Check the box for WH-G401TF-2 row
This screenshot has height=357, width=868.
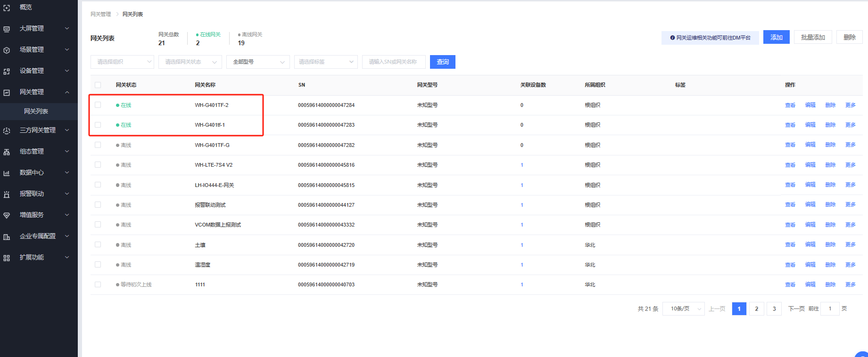[x=98, y=105]
